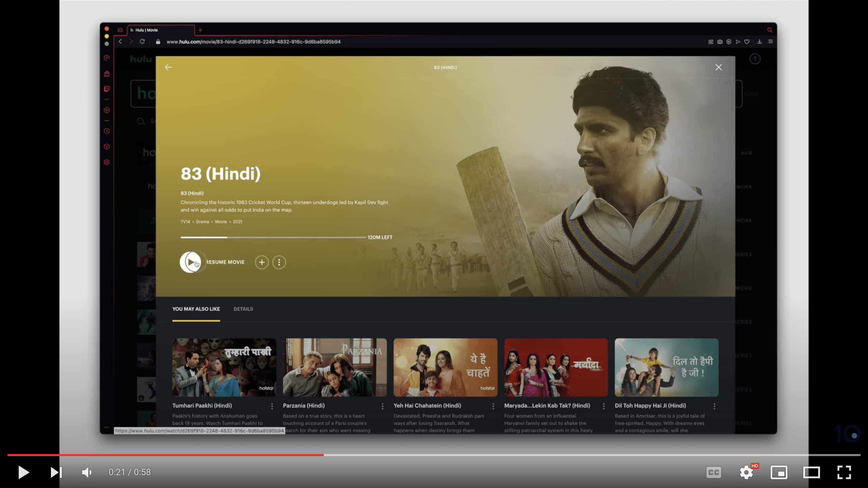This screenshot has height=488, width=868.
Task: Toggle YouTube theater mode view
Action: 813,472
